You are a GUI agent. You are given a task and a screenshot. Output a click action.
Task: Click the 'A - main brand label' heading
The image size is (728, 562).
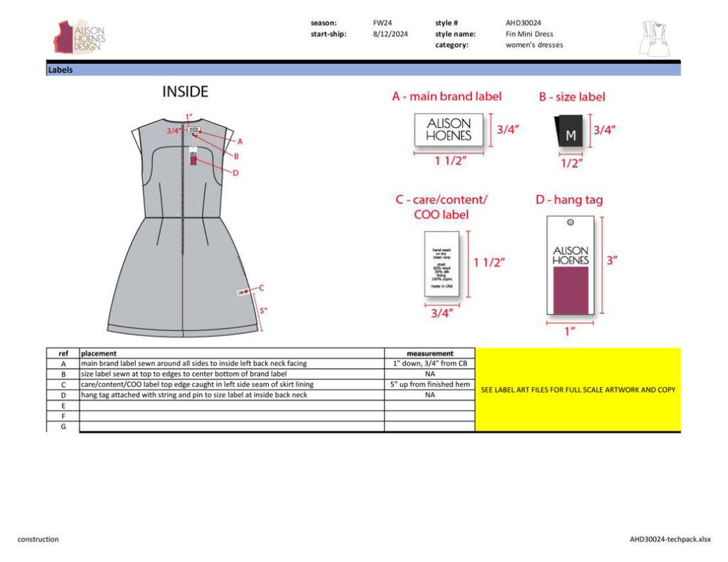(x=446, y=97)
